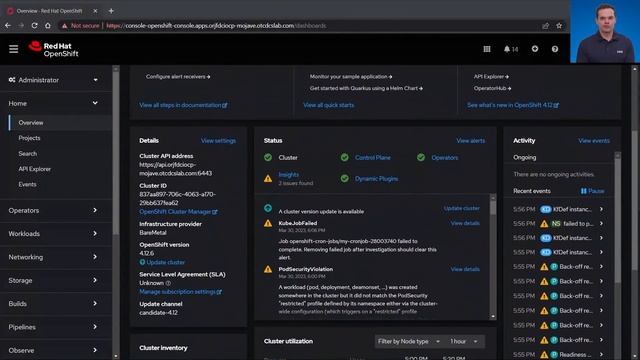The height and width of the screenshot is (360, 640).
Task: Click the Not secure warning icon
Action: click(64, 26)
